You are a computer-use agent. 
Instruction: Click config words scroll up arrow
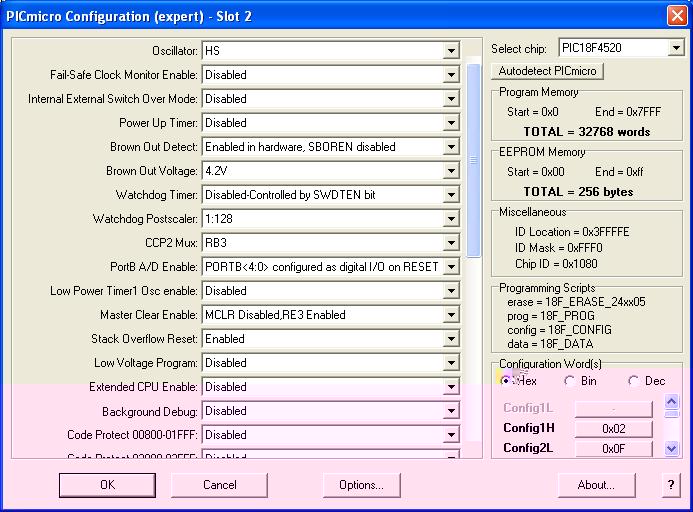click(x=671, y=402)
